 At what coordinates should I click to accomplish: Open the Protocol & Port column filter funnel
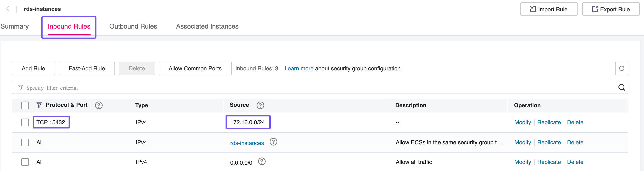(x=39, y=105)
